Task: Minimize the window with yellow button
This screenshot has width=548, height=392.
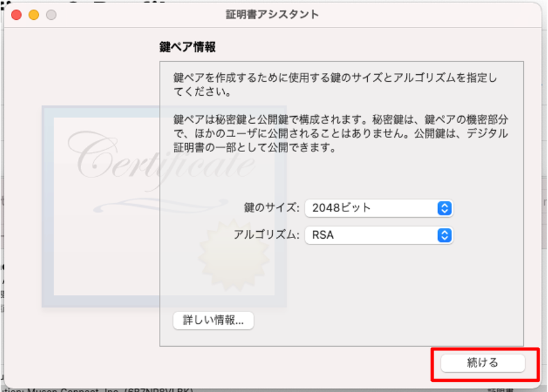Action: coord(34,15)
